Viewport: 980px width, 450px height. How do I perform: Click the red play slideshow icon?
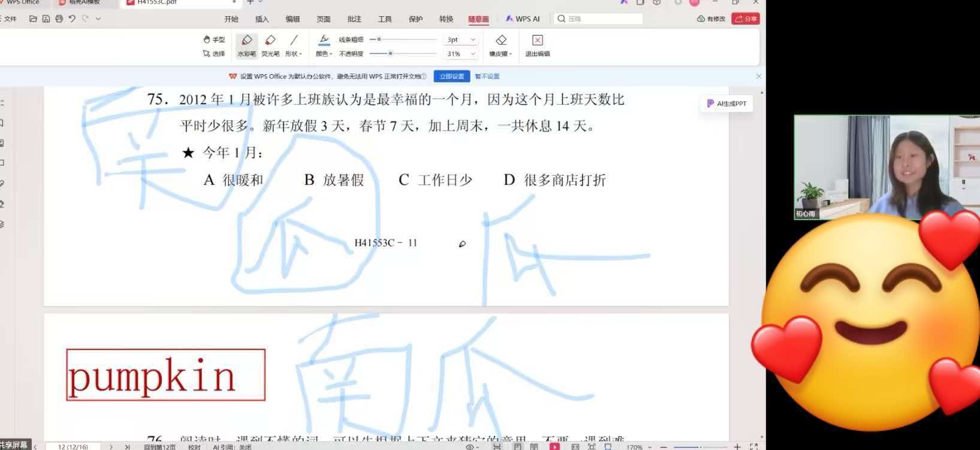coord(555,446)
